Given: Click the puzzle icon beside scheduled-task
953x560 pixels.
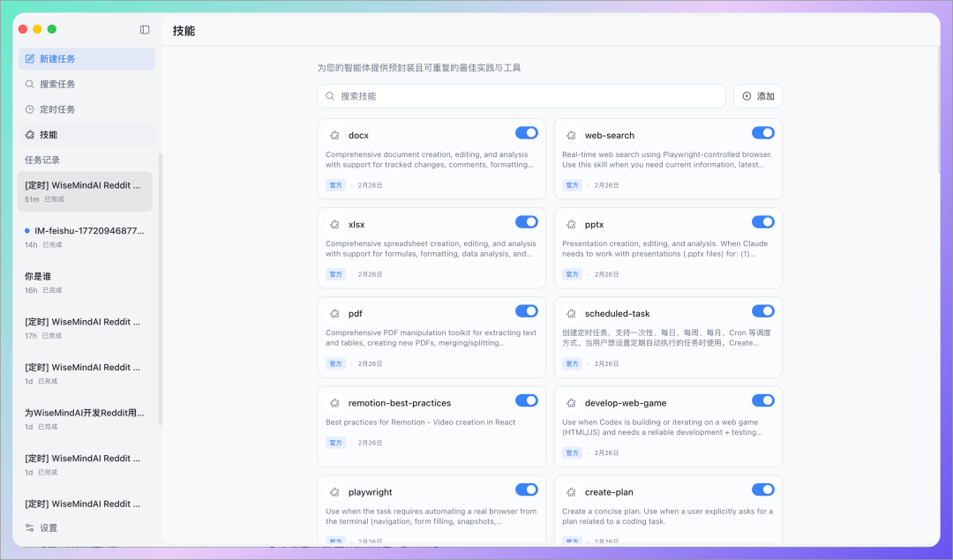Looking at the screenshot, I should (x=571, y=313).
